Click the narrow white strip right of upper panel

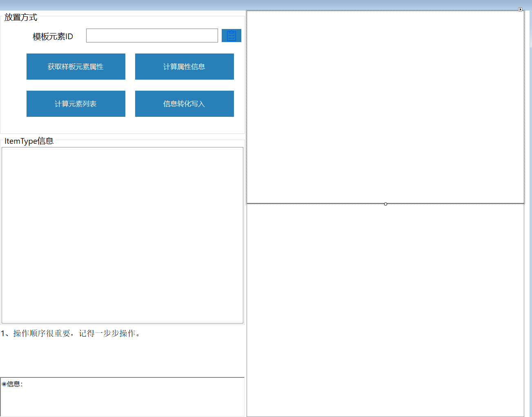(x=528, y=29)
